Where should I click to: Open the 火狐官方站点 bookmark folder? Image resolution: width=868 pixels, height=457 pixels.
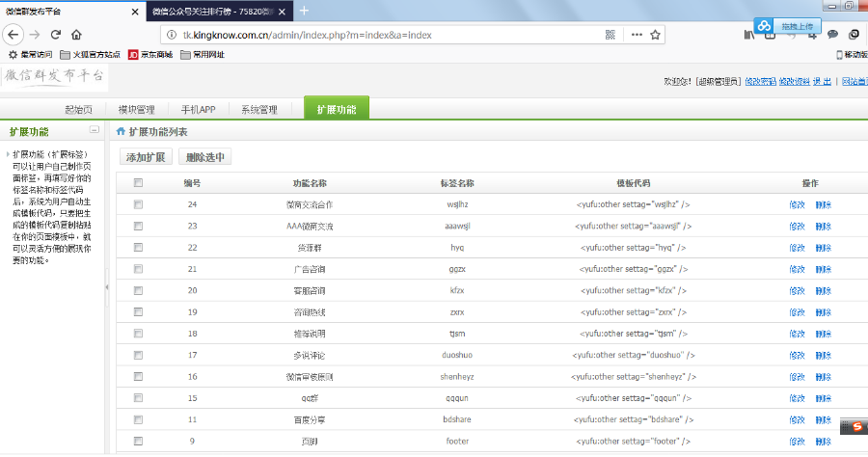90,54
